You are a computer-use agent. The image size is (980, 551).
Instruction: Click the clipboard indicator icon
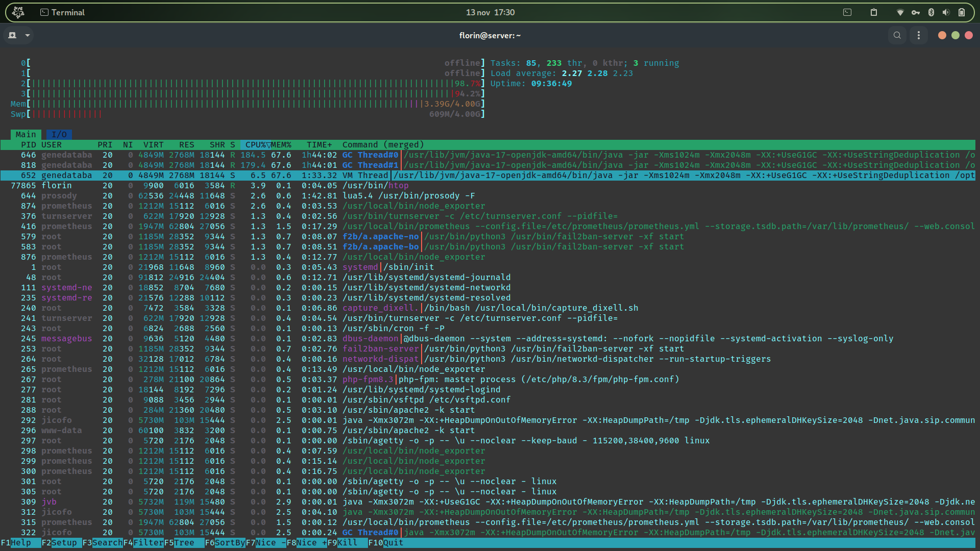click(874, 12)
